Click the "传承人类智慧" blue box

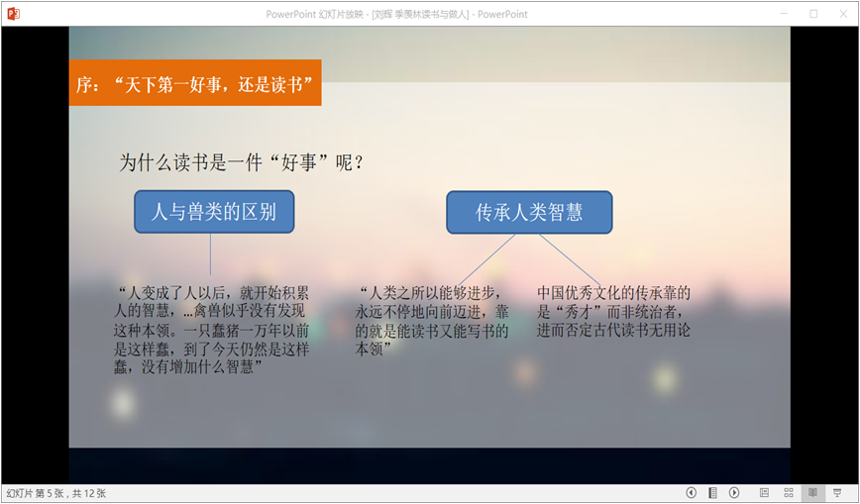(529, 212)
